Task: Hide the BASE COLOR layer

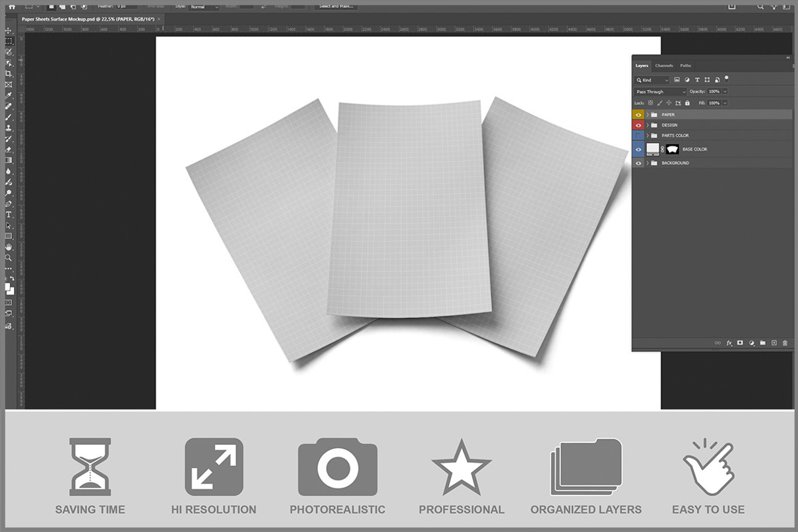Action: (638, 150)
